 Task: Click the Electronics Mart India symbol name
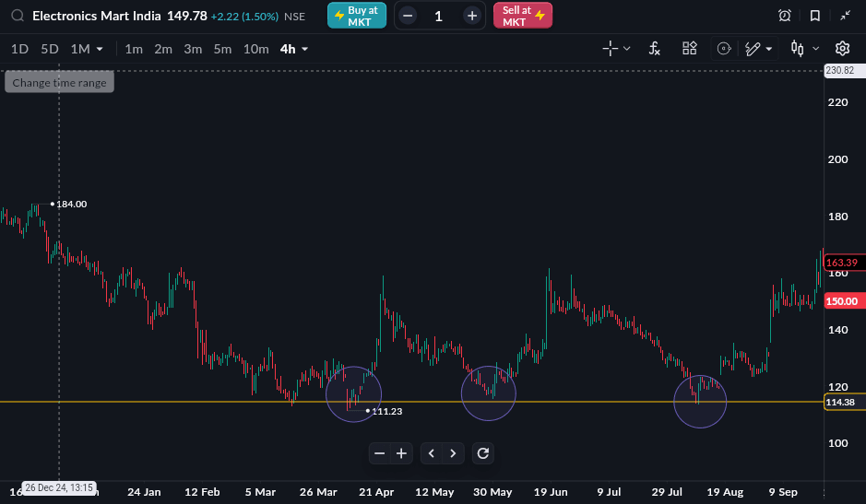[97, 16]
